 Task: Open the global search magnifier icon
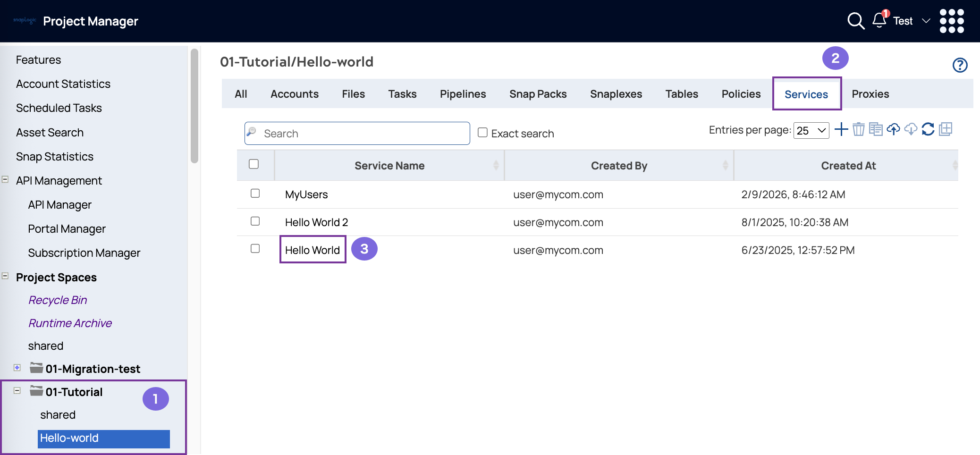pos(856,21)
